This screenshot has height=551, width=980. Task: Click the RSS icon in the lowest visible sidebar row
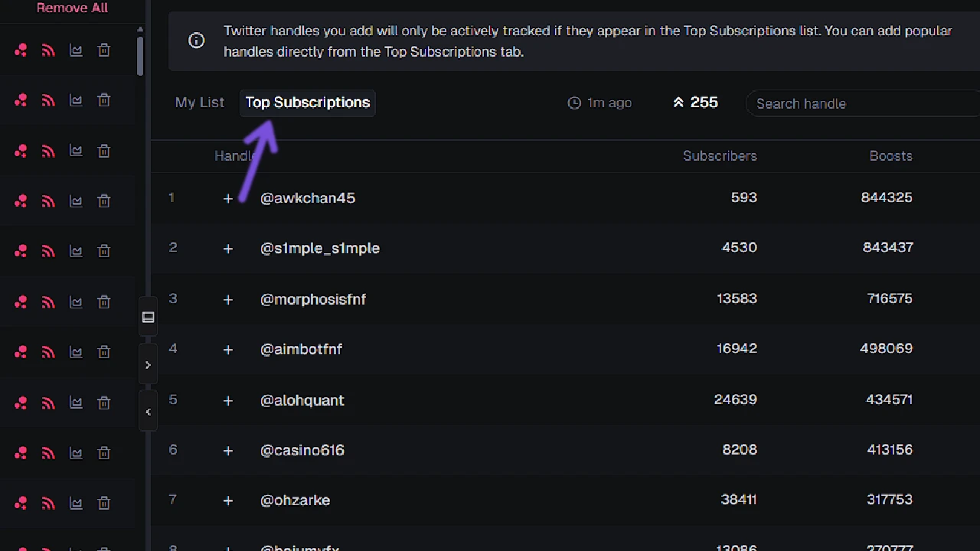(48, 503)
